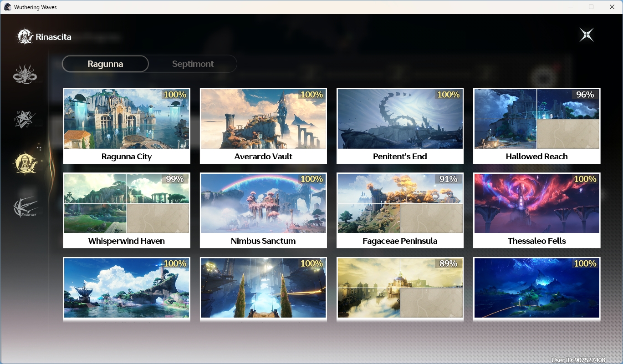Image resolution: width=623 pixels, height=364 pixels.
Task: Click the first region emblem in the left sidebar
Action: click(25, 75)
